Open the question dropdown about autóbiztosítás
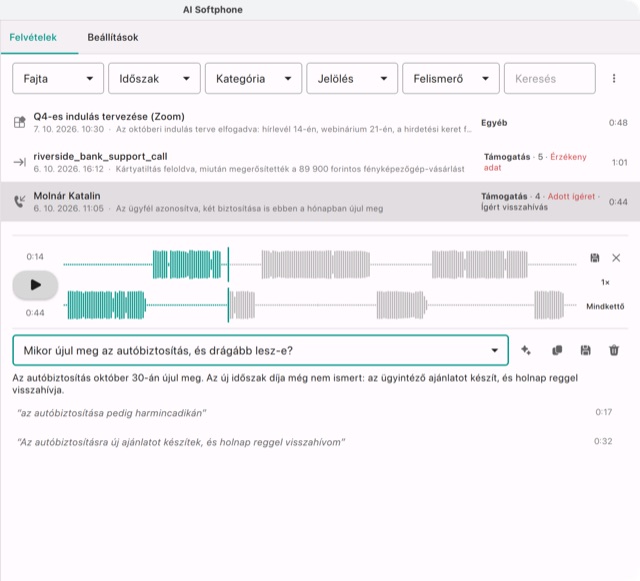Viewport: 640px width, 581px height. (x=260, y=350)
